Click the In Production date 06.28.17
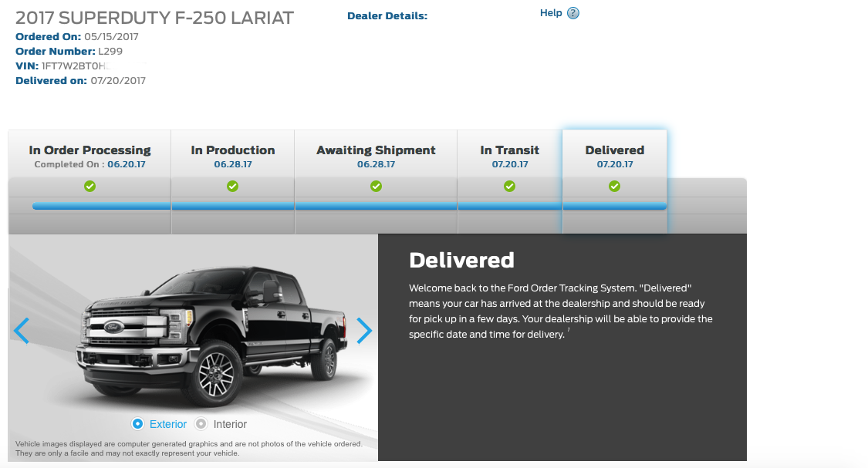This screenshot has height=468, width=868. [x=233, y=164]
